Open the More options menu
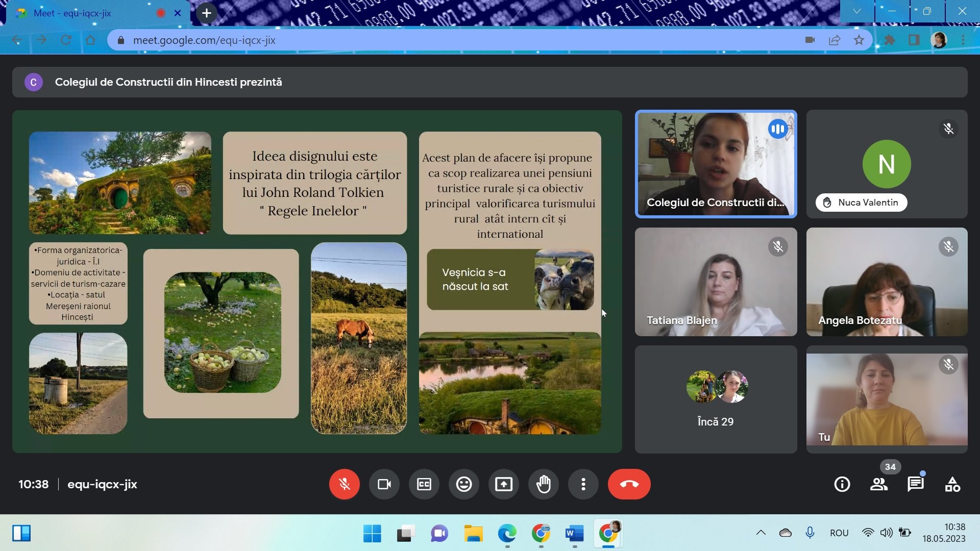 (583, 484)
